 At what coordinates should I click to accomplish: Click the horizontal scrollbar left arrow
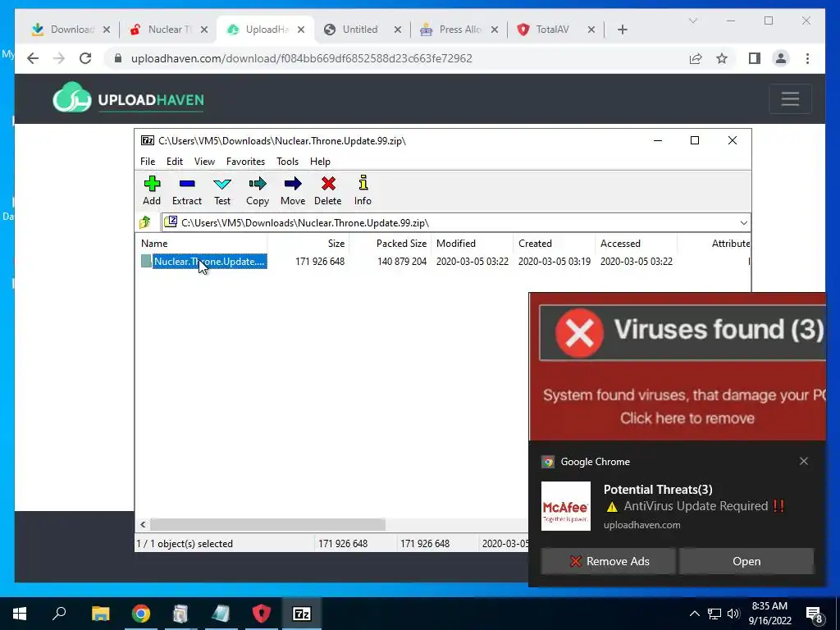coord(143,524)
